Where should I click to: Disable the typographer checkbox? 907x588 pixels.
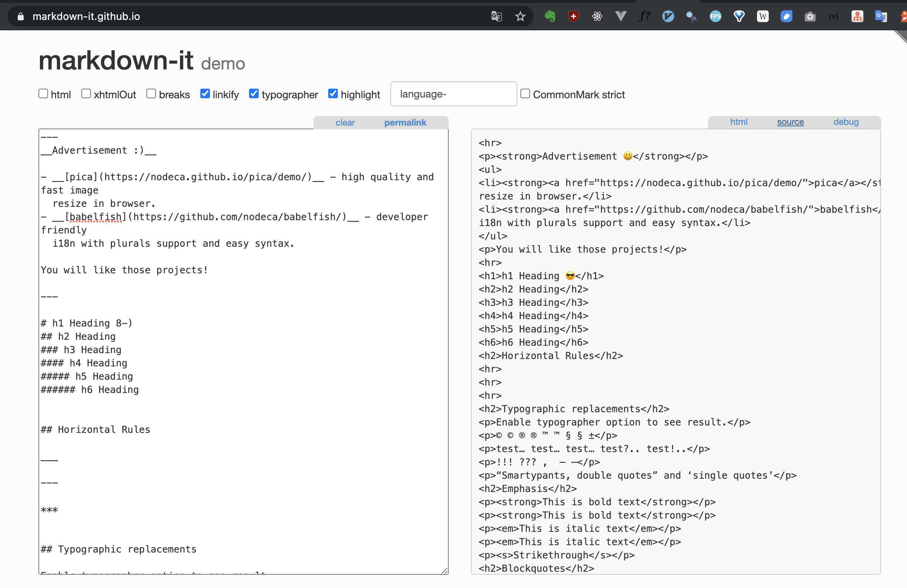tap(254, 93)
